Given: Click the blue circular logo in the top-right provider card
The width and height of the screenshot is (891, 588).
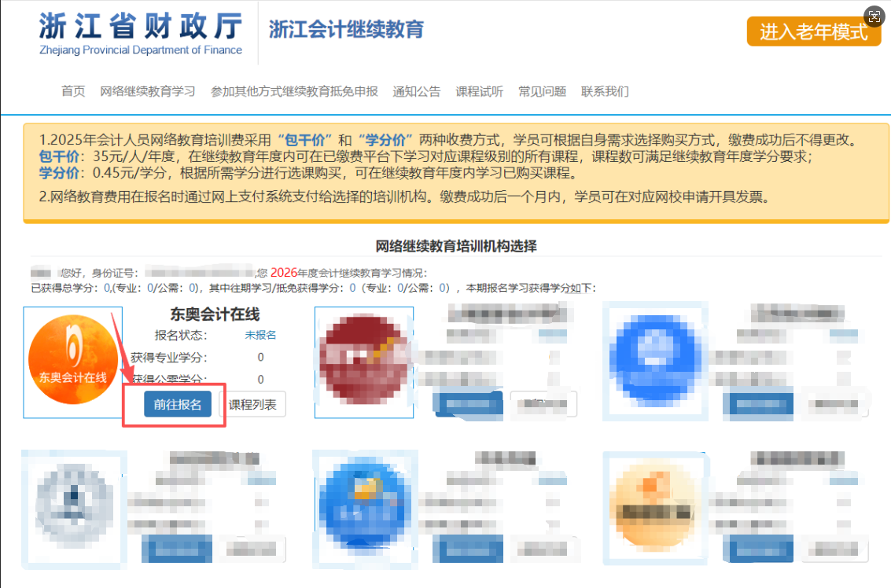Looking at the screenshot, I should (654, 362).
